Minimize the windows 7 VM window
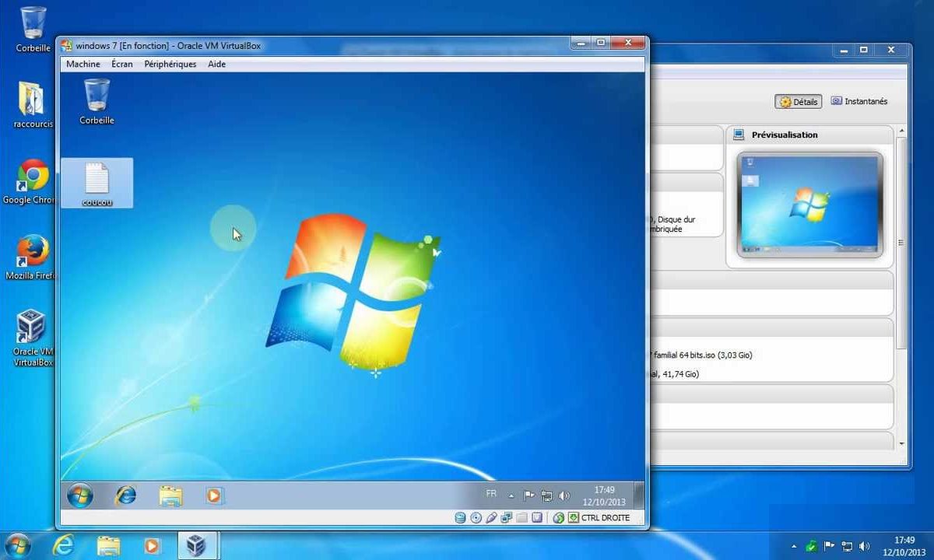This screenshot has width=934, height=560. click(581, 43)
